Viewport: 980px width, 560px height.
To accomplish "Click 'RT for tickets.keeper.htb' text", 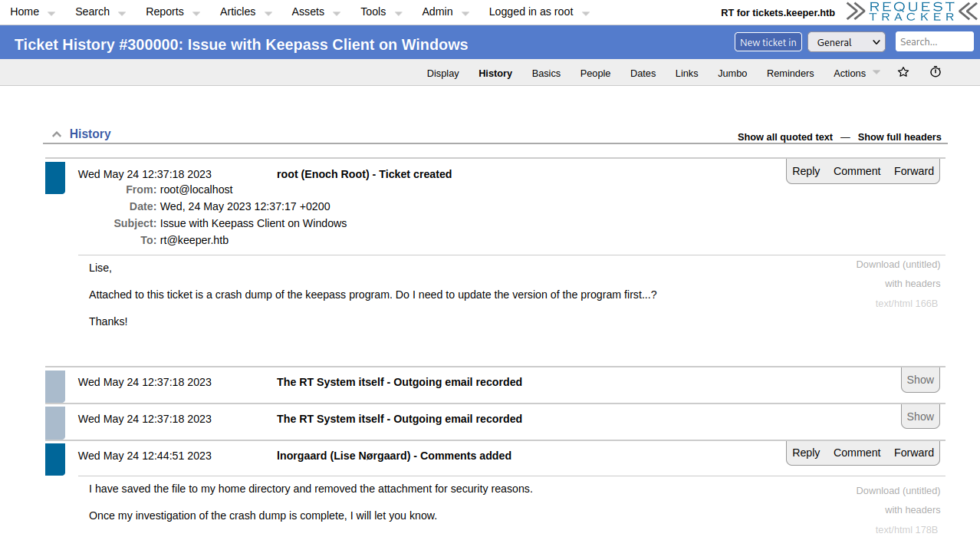I will pyautogui.click(x=778, y=13).
